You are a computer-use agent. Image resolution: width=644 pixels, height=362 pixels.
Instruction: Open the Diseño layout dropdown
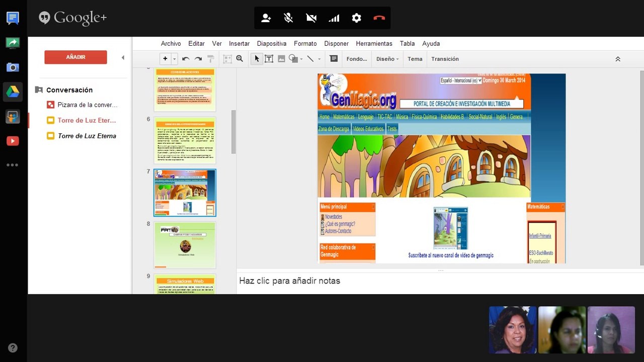tap(387, 59)
